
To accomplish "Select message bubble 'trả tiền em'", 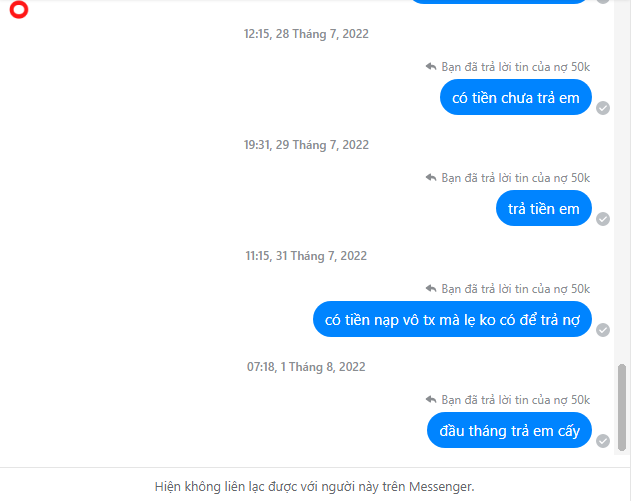I will coord(544,208).
